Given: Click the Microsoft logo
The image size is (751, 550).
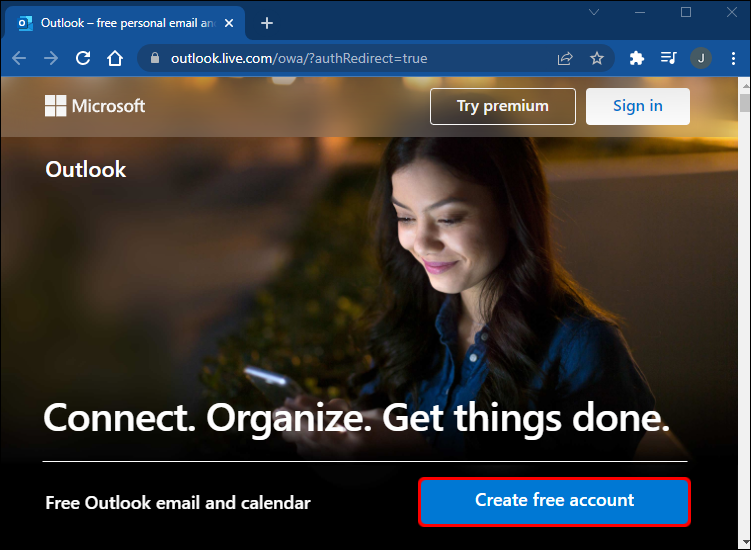Looking at the screenshot, I should point(95,106).
